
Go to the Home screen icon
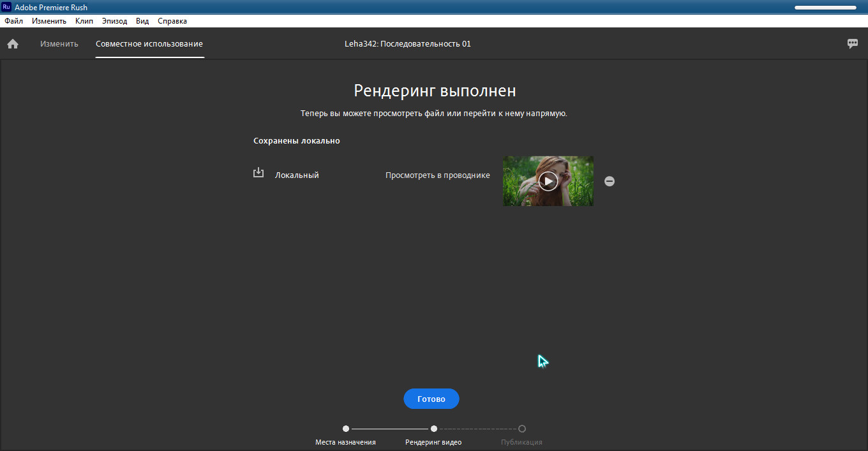(x=13, y=44)
